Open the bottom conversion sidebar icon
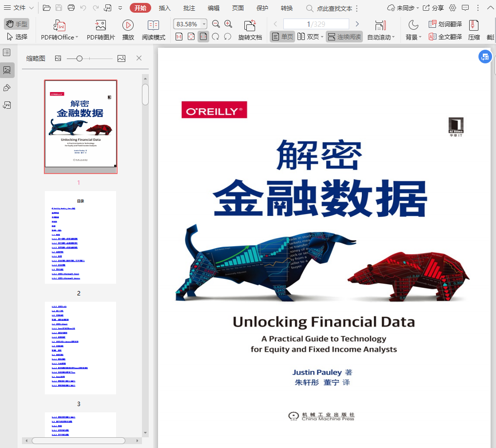 tap(7, 105)
